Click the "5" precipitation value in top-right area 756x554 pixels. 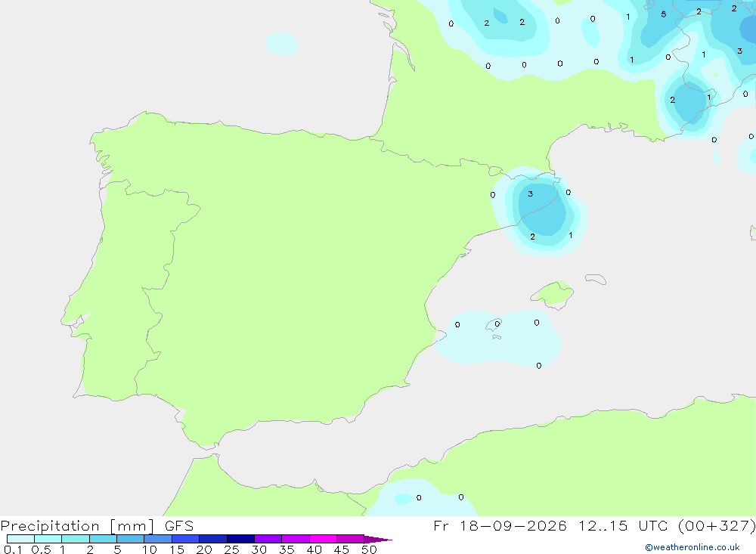(664, 14)
